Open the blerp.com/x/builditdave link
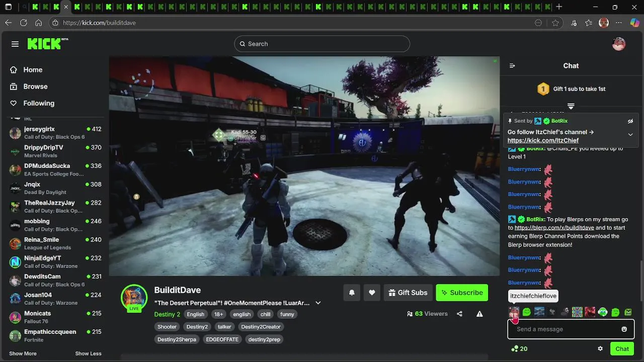 (554, 228)
